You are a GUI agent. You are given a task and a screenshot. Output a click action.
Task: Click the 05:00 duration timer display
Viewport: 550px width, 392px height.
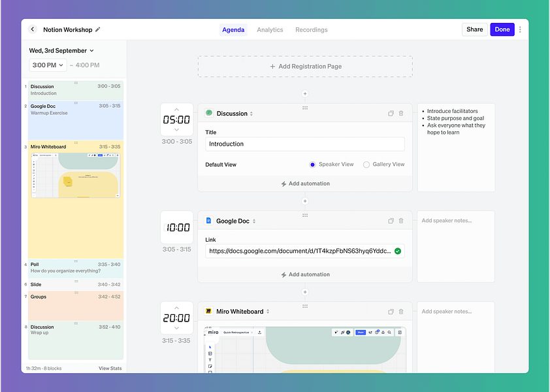(176, 120)
